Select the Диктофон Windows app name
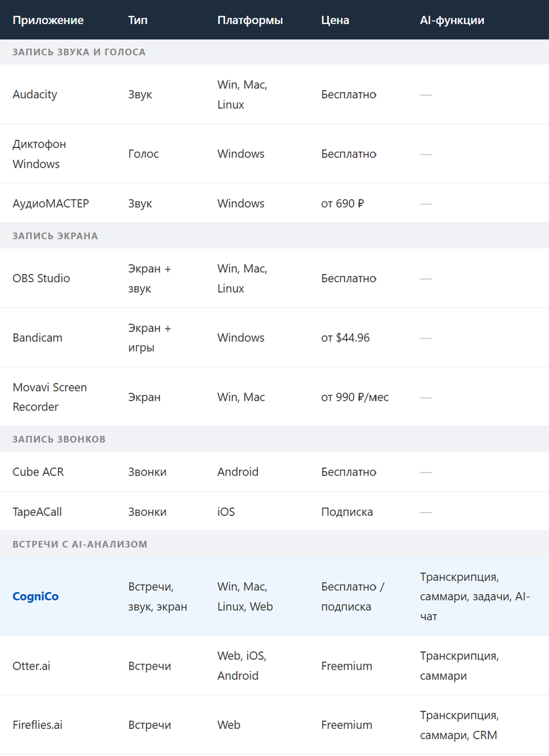This screenshot has height=756, width=549. click(39, 154)
